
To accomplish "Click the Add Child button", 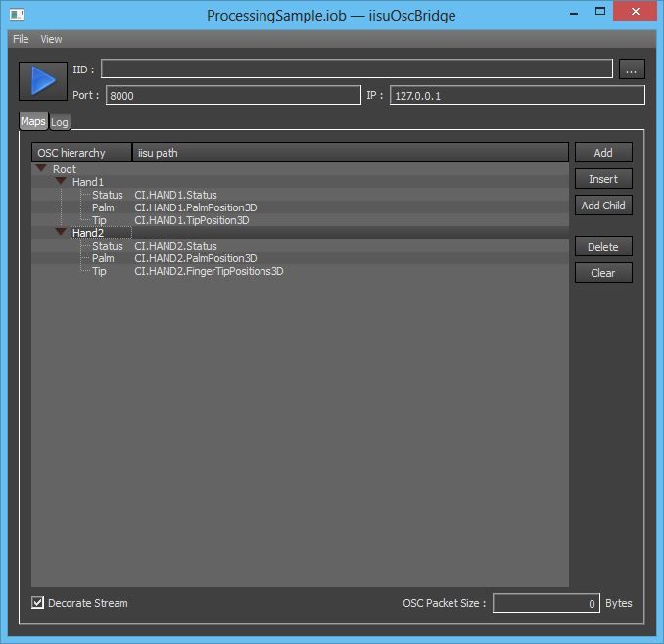I will [x=603, y=206].
